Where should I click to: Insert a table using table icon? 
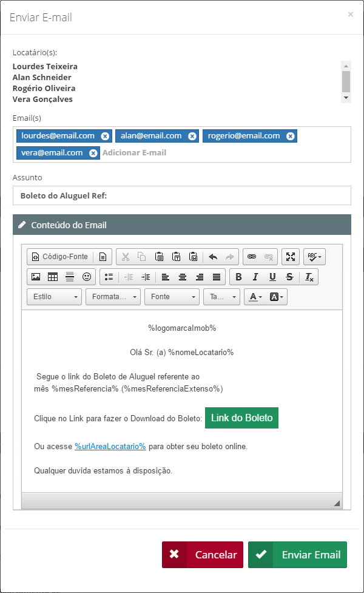coord(53,277)
